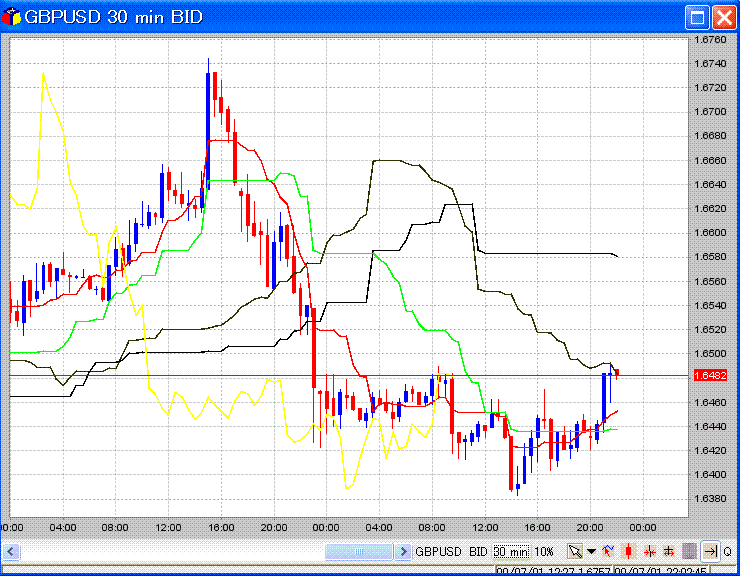Select the 30 min timeframe field
740x576 pixels.
[x=511, y=551]
